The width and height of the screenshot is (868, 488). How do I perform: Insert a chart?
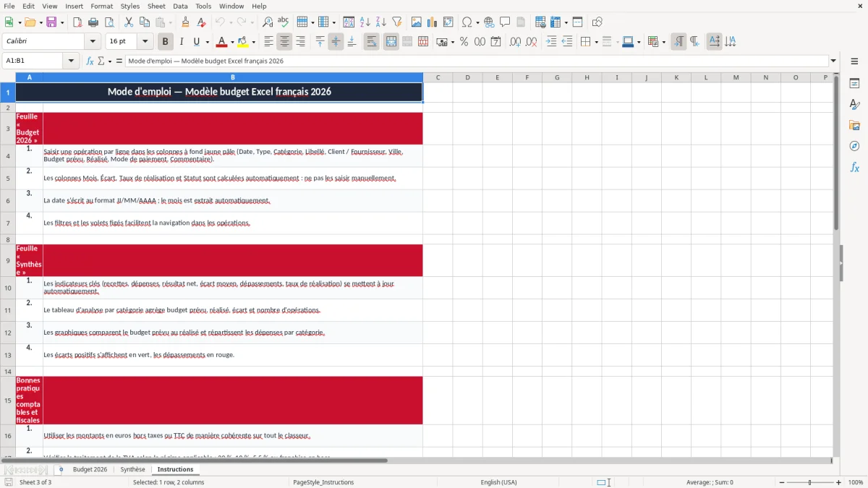pos(433,22)
